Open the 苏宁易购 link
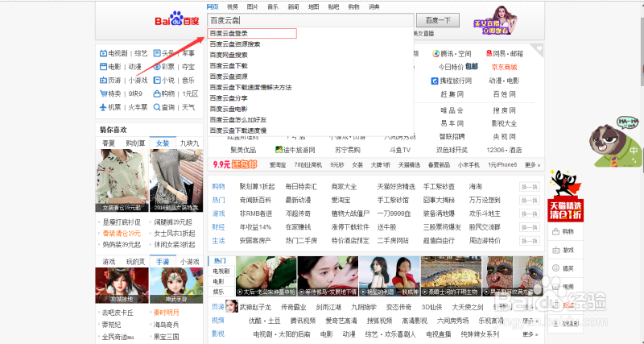Screen dimensions: 644x344 [348, 150]
